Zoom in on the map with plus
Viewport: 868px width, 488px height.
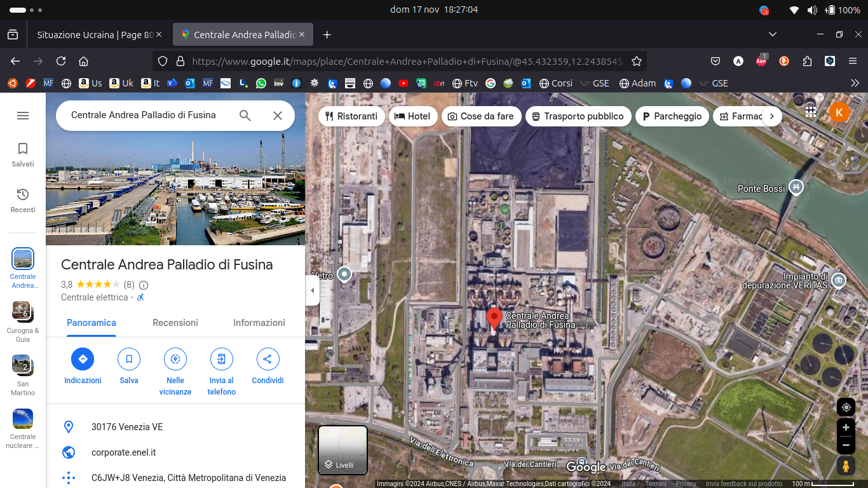coord(846,428)
